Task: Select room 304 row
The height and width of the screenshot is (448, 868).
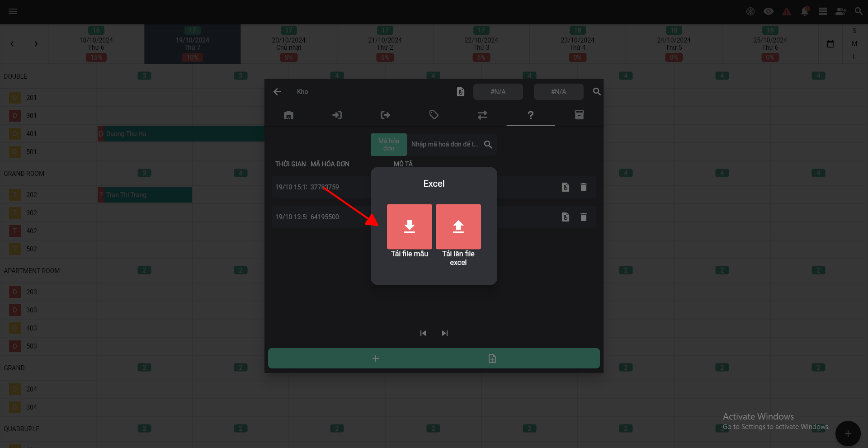Action: (48, 407)
